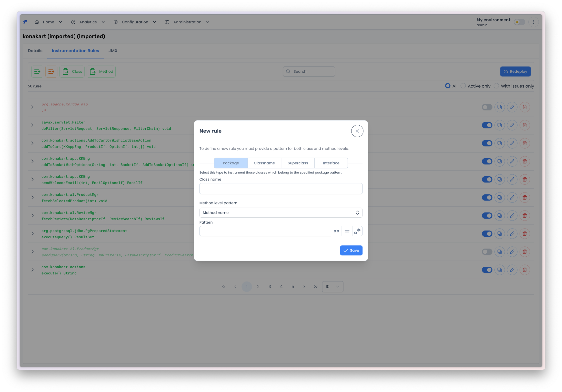Viewport: 562px width, 392px height.
Task: Select the Interface rule type tab
Action: 331,163
